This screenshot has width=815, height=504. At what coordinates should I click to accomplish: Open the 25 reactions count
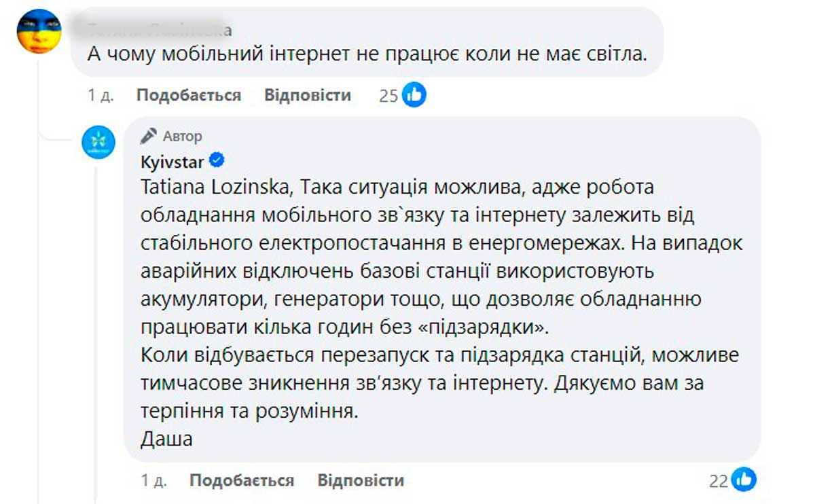(388, 96)
